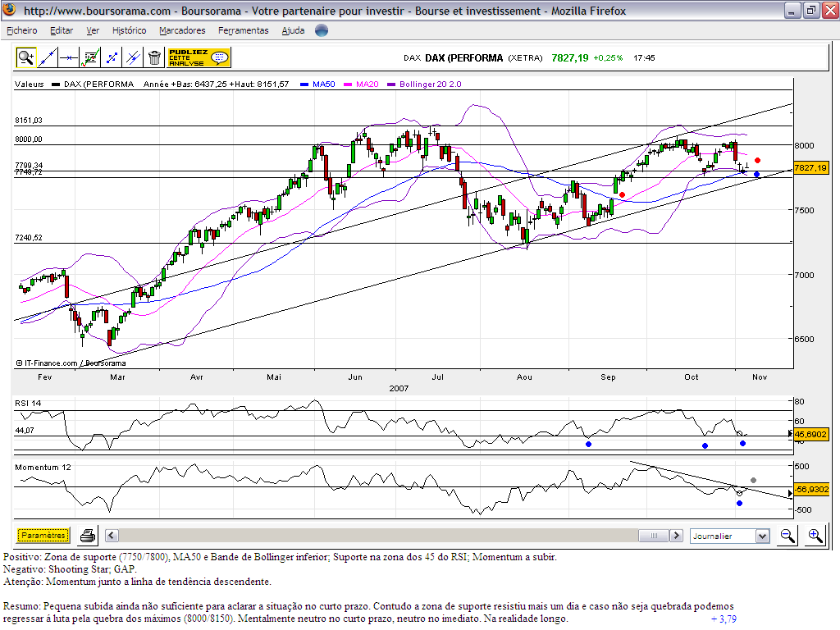Image resolution: width=840 pixels, height=630 pixels.
Task: Select the dashed segment tool
Action: tap(112, 57)
